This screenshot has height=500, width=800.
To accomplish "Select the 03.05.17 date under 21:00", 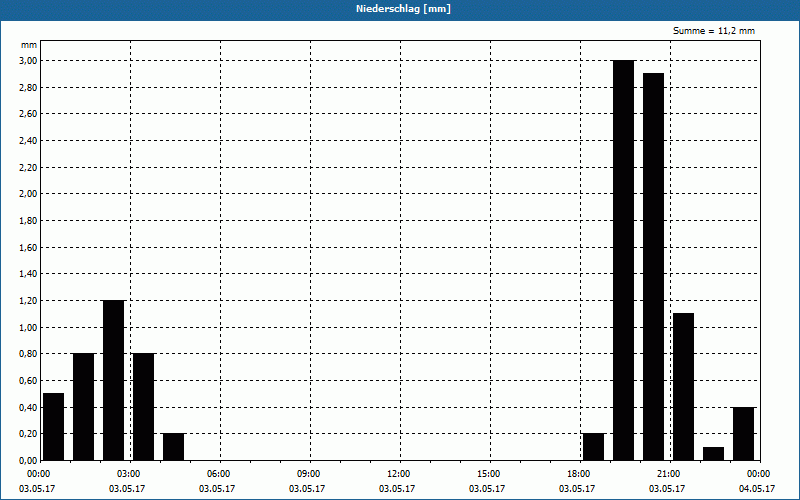I will (667, 489).
